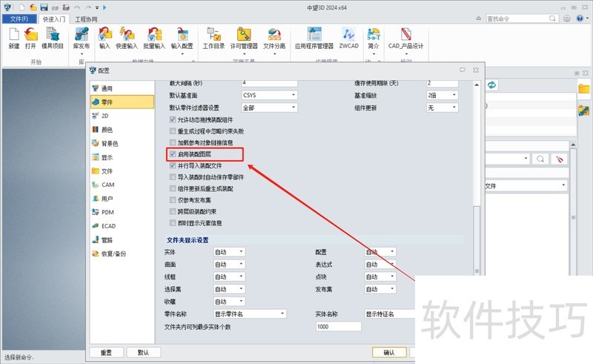Click 文件夹内可列最多实体个数 1000 field

click(x=339, y=326)
